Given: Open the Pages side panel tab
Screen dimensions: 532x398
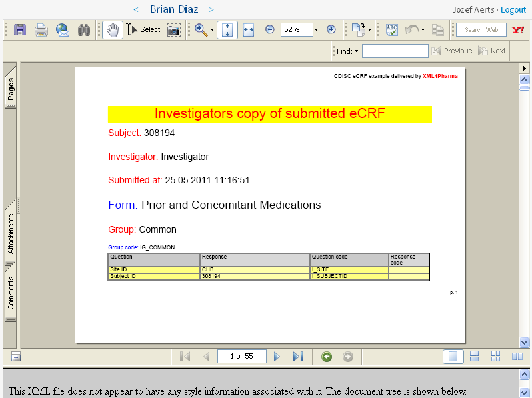Looking at the screenshot, I should tap(11, 90).
